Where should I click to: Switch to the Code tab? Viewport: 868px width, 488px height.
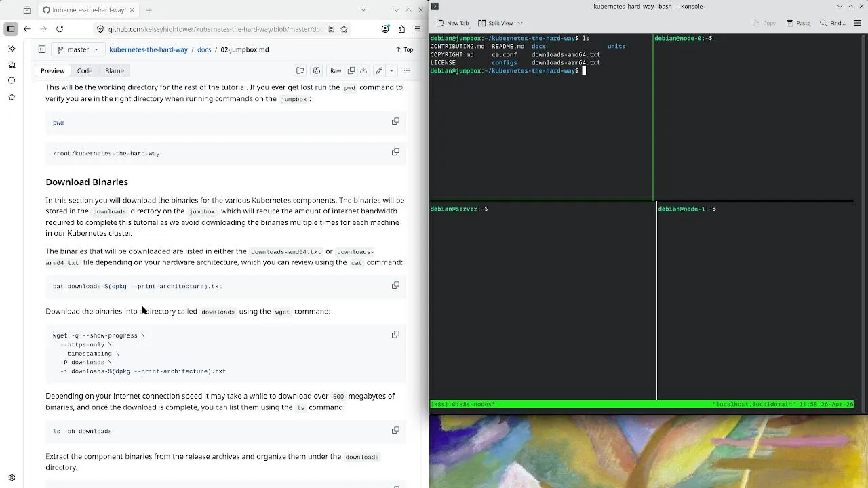pyautogui.click(x=85, y=70)
